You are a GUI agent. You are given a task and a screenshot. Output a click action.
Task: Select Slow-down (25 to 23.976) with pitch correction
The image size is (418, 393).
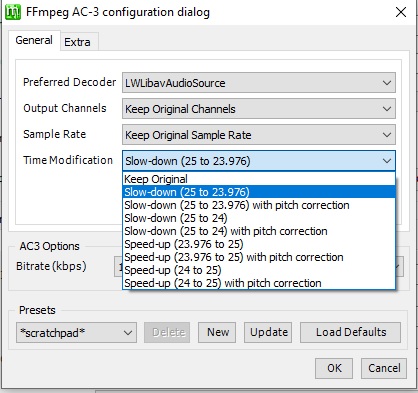tap(259, 205)
